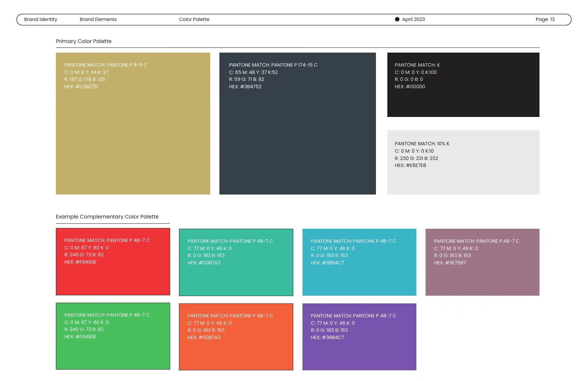Pick the orange complementary color swatch

click(236, 337)
